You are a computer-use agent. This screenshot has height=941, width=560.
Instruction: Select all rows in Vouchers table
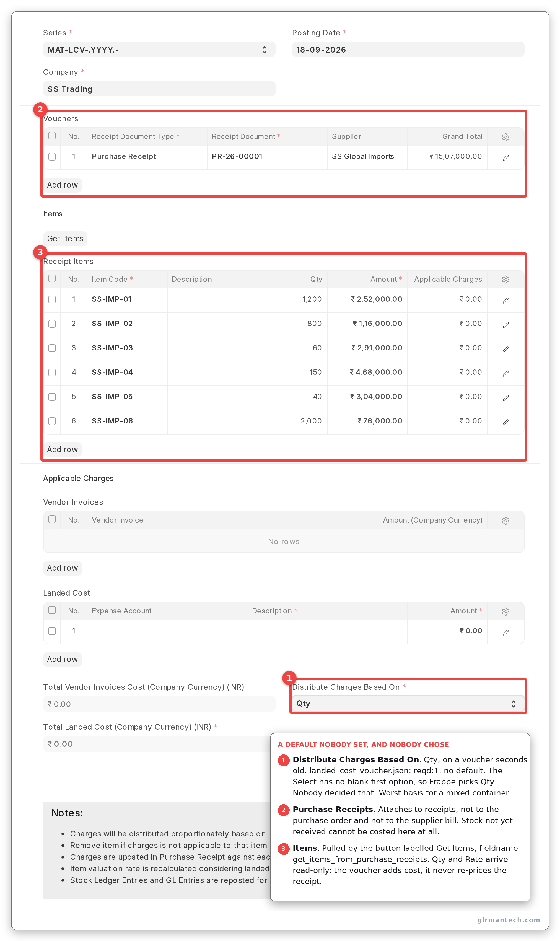click(52, 136)
